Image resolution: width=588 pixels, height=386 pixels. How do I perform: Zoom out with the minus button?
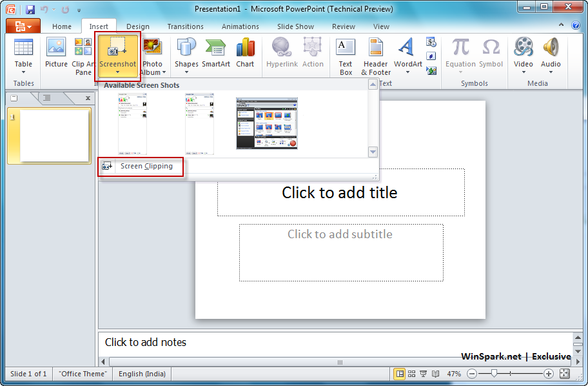pyautogui.click(x=472, y=374)
